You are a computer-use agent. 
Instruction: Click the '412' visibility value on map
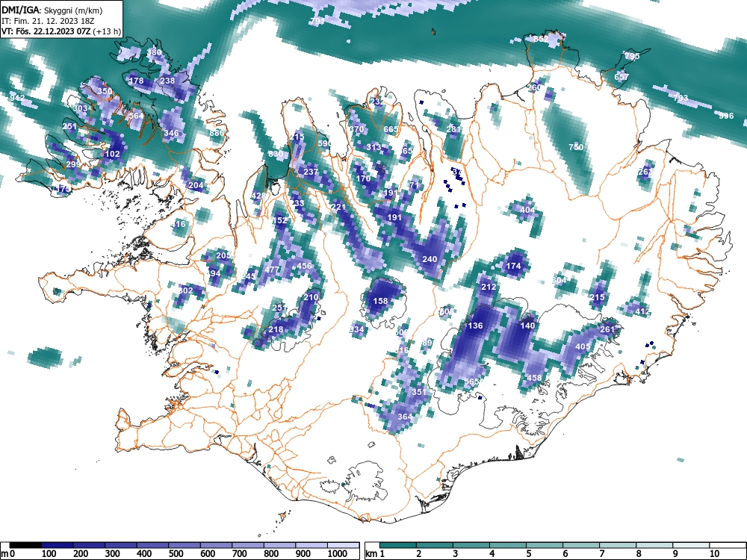click(642, 311)
